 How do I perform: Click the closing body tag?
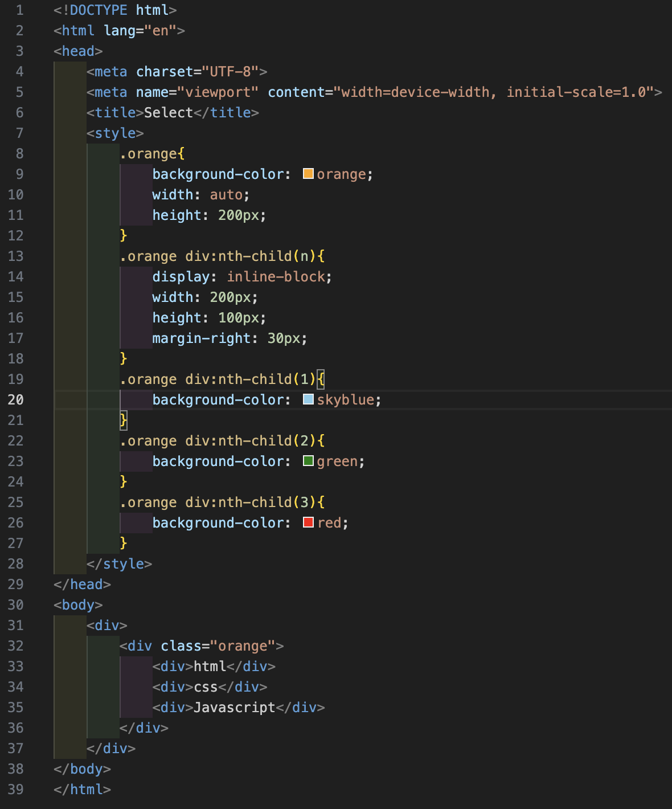coord(83,769)
